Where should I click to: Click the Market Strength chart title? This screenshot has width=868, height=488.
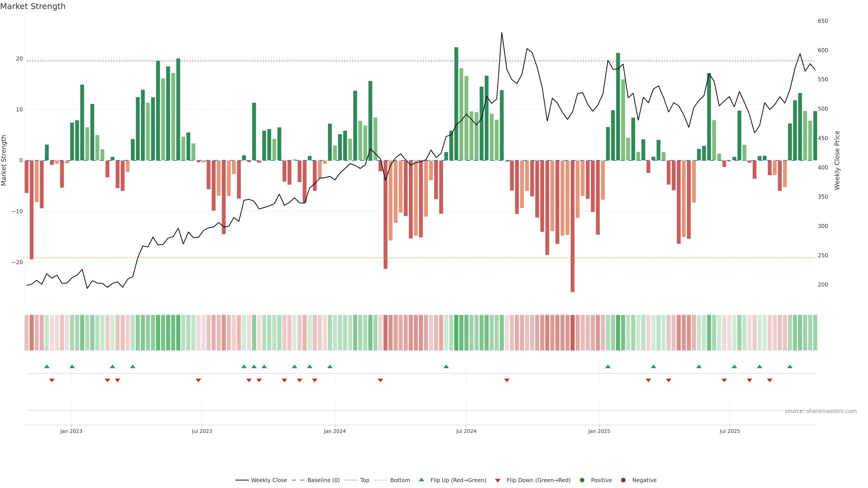33,6
